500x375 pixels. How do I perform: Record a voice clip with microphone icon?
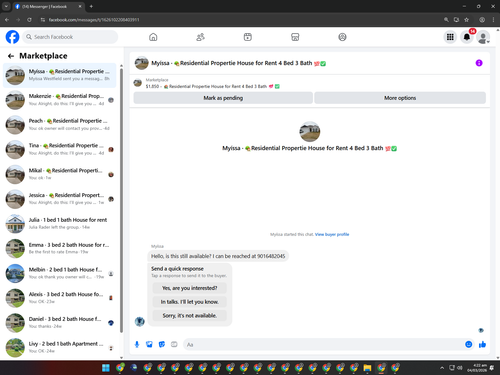[137, 344]
